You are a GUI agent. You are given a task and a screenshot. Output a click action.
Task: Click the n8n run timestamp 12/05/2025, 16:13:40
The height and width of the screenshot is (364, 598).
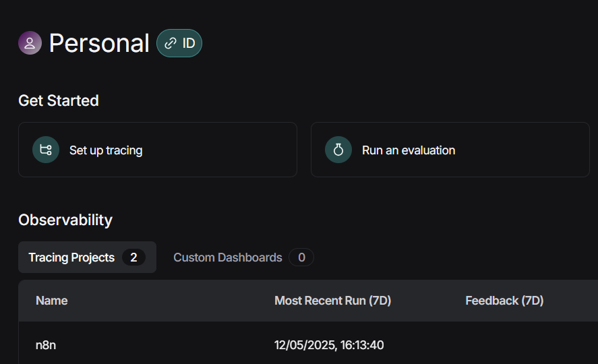click(x=329, y=345)
